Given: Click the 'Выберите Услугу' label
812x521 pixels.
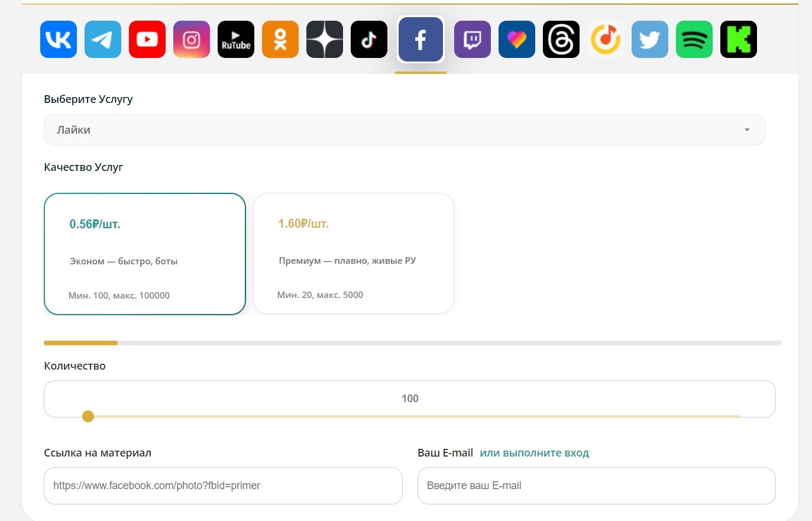Looking at the screenshot, I should point(88,99).
